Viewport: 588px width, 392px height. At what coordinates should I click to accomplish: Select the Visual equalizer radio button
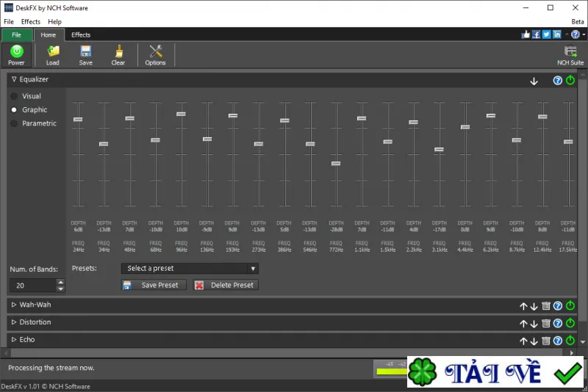coord(14,96)
